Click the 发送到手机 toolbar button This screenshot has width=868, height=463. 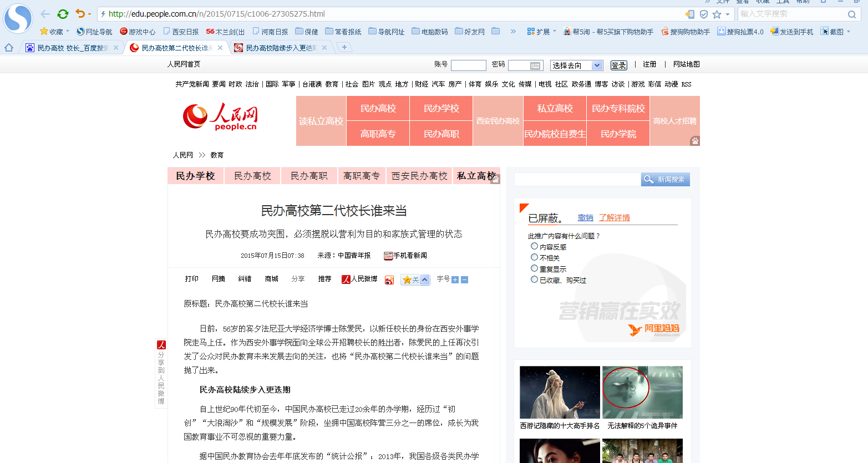[x=791, y=32]
